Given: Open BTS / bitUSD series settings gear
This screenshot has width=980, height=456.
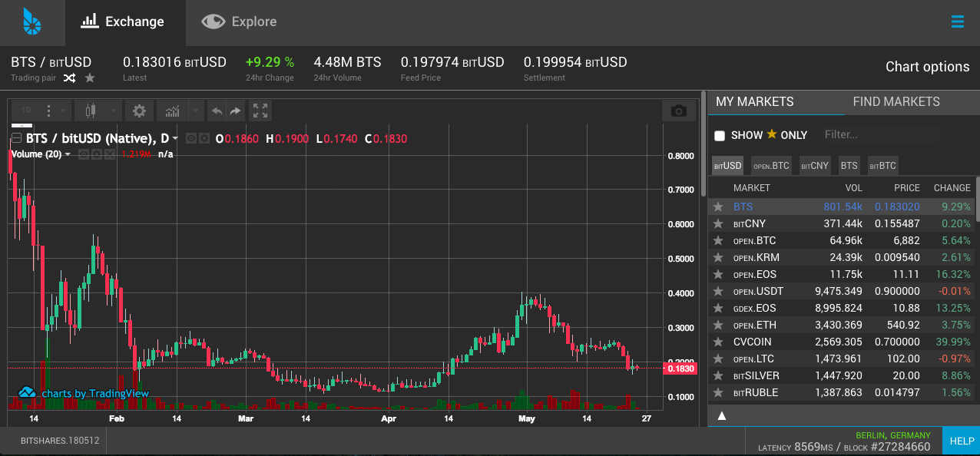Looking at the screenshot, I should coord(204,139).
